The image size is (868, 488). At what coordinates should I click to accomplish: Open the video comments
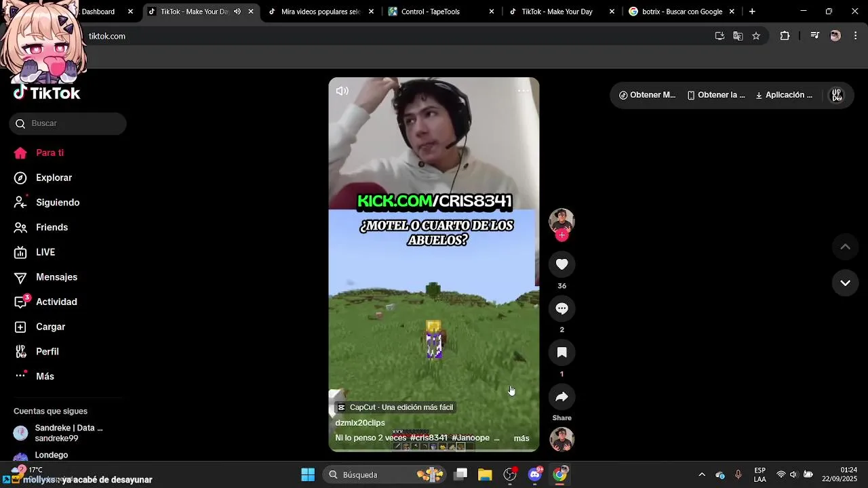(561, 308)
